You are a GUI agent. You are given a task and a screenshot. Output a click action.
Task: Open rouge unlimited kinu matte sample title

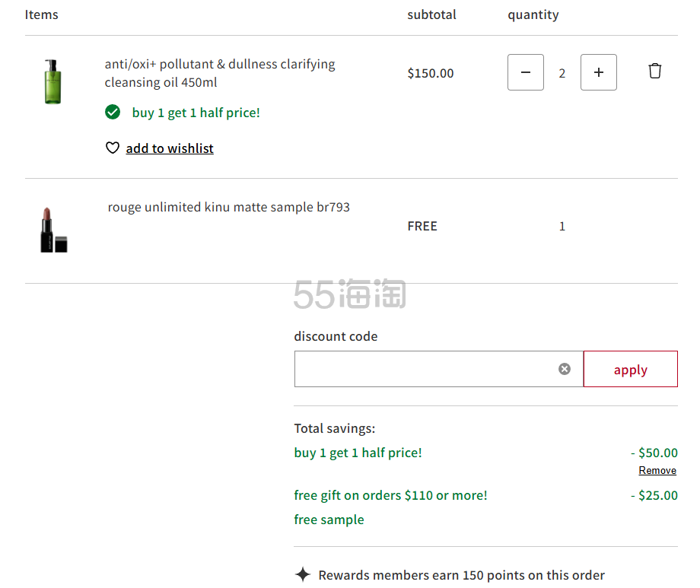[x=228, y=207]
